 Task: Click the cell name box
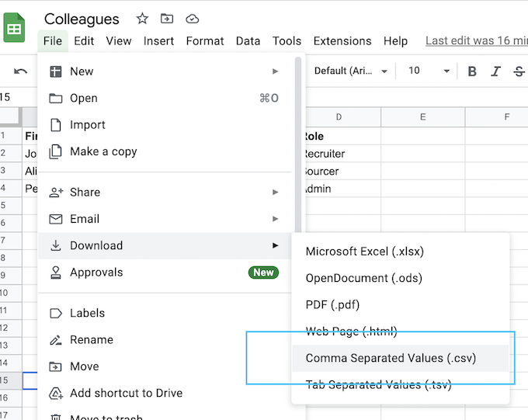(x=17, y=97)
